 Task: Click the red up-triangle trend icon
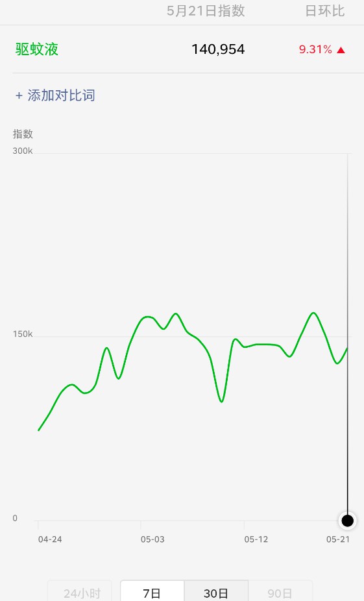coord(341,50)
